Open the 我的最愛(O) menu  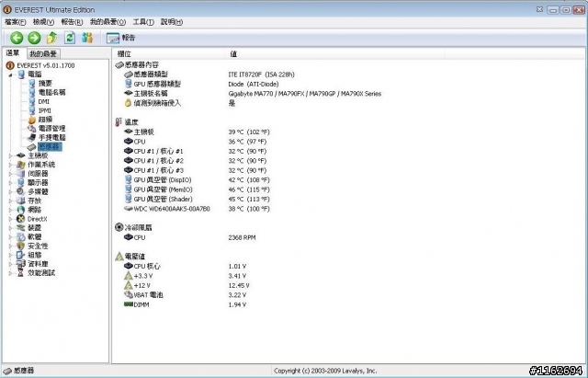107,22
